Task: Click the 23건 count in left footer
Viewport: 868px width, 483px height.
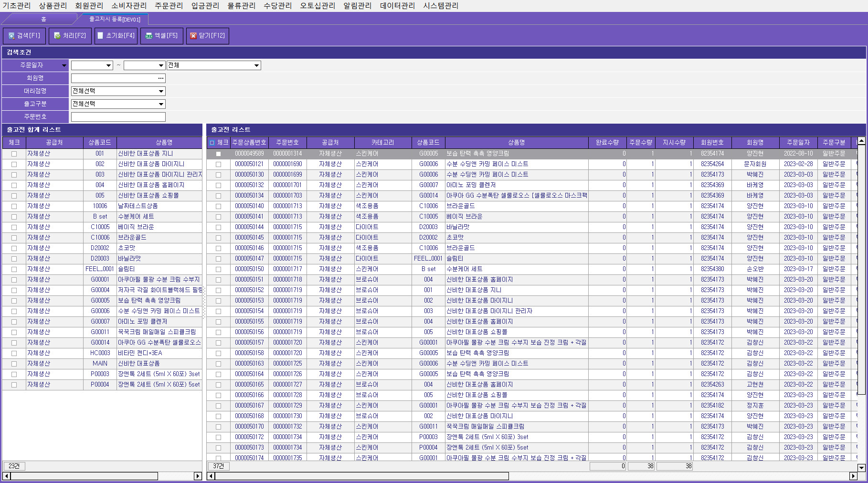Action: [14, 466]
